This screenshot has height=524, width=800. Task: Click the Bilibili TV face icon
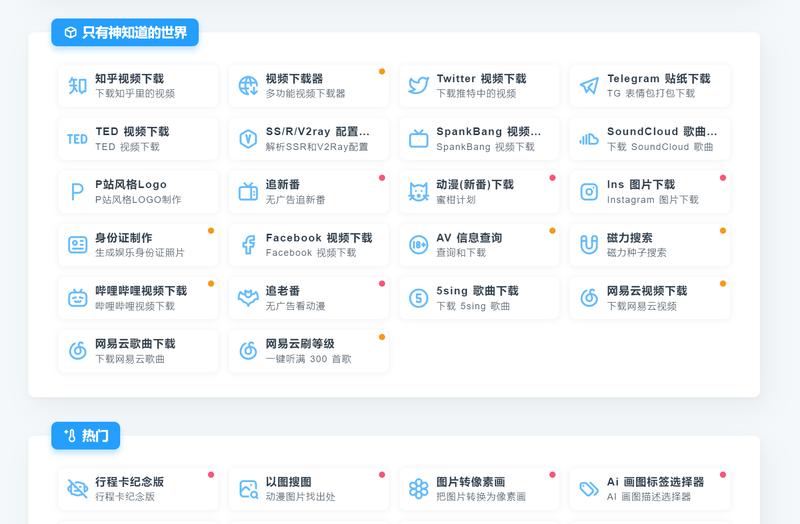tap(78, 298)
